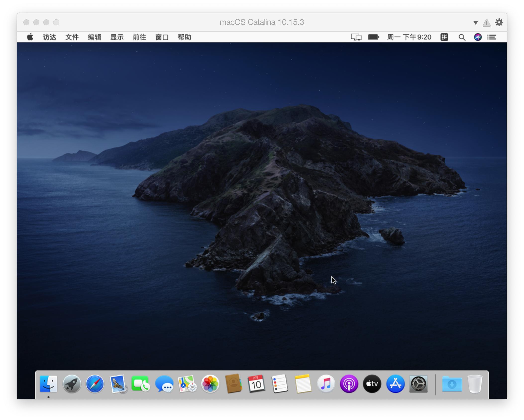Show Notification Center list icon
The width and height of the screenshot is (524, 420).
pyautogui.click(x=492, y=37)
